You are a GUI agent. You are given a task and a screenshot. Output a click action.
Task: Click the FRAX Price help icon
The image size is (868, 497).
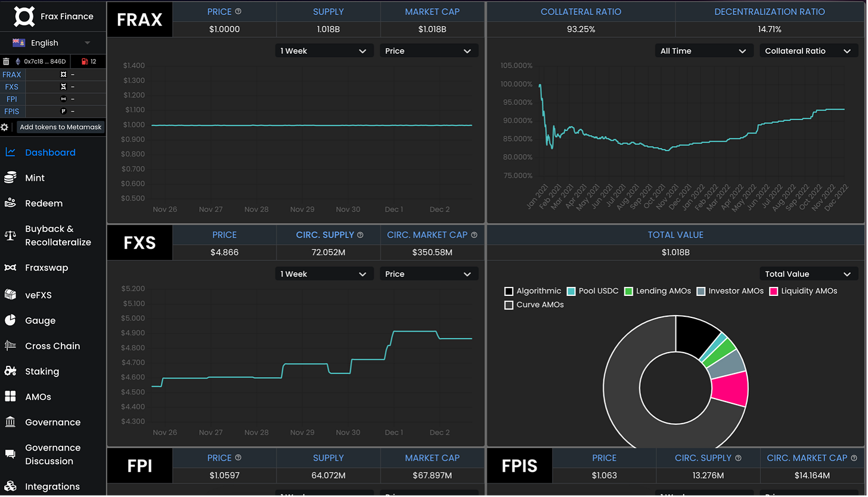(x=238, y=11)
